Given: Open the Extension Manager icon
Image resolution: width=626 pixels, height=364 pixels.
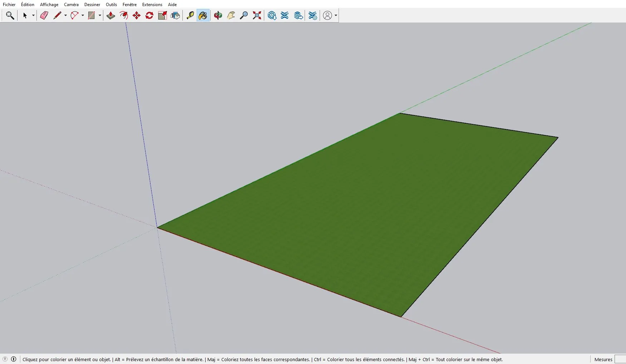Looking at the screenshot, I should point(312,15).
